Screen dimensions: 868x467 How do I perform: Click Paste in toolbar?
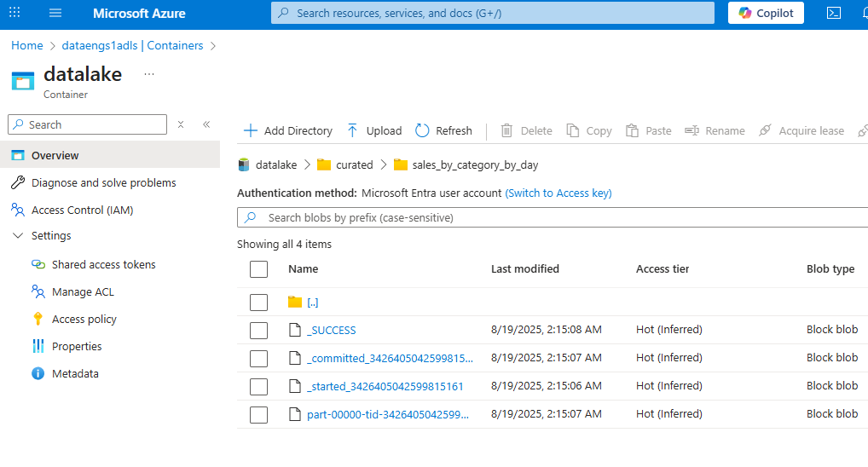click(x=648, y=130)
